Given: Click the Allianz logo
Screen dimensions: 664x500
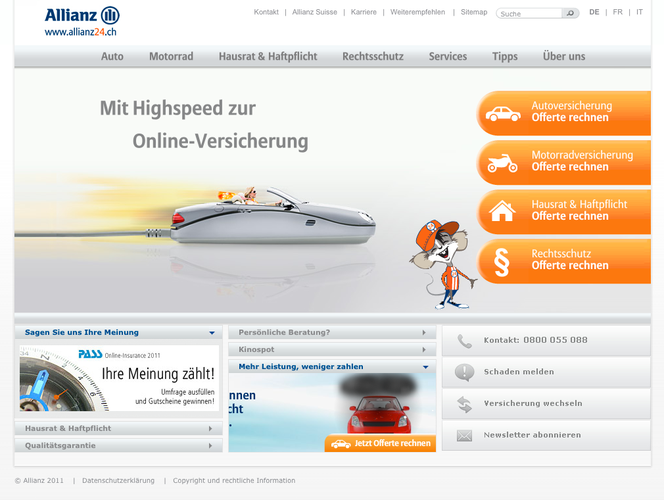Looking at the screenshot, I should 82,16.
